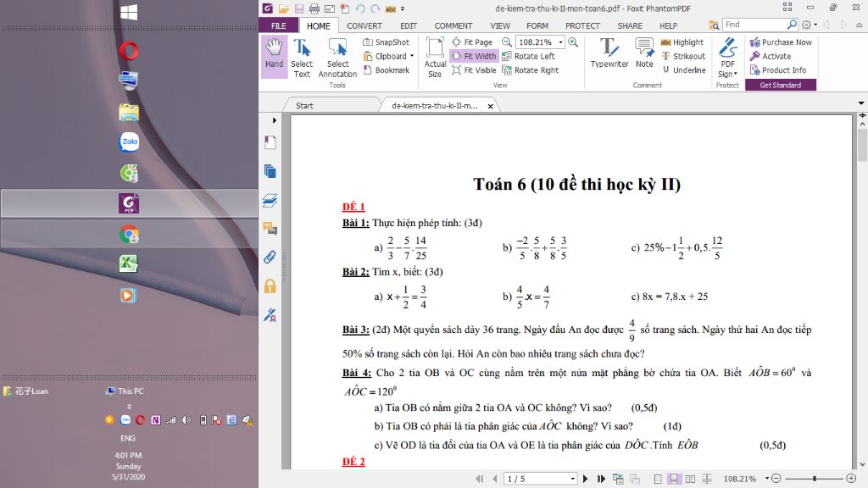Open the Attachments paperclip panel
Image resolution: width=868 pixels, height=488 pixels.
coord(270,258)
